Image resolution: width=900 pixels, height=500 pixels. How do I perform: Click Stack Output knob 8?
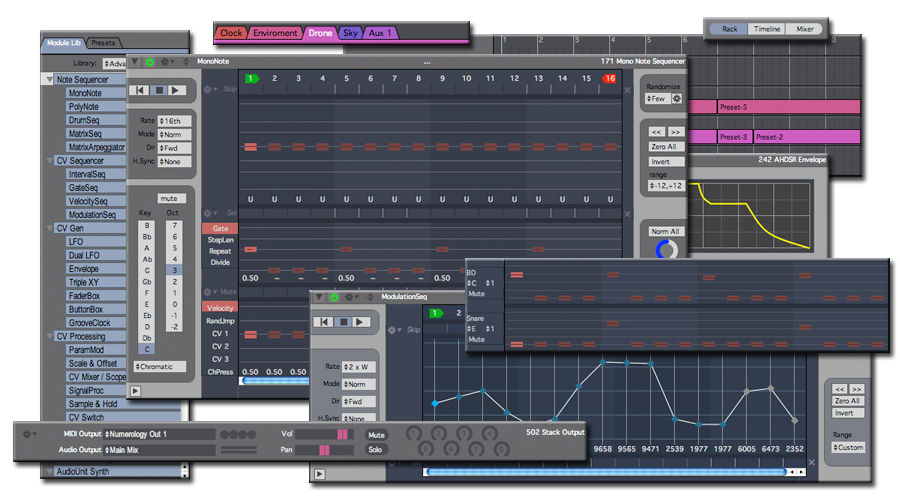502,449
